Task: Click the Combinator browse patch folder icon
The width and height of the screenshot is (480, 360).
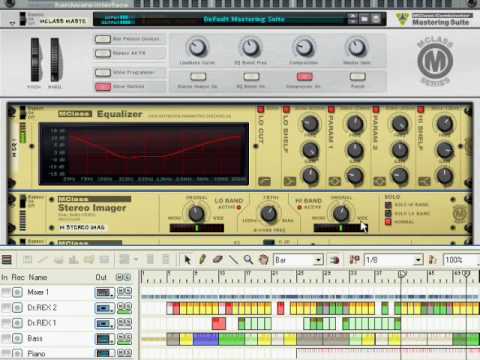Action: (364, 19)
